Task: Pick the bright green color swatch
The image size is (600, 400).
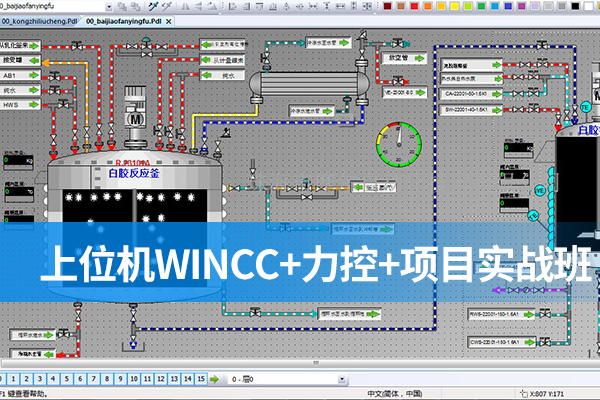Action: tap(481, 6)
